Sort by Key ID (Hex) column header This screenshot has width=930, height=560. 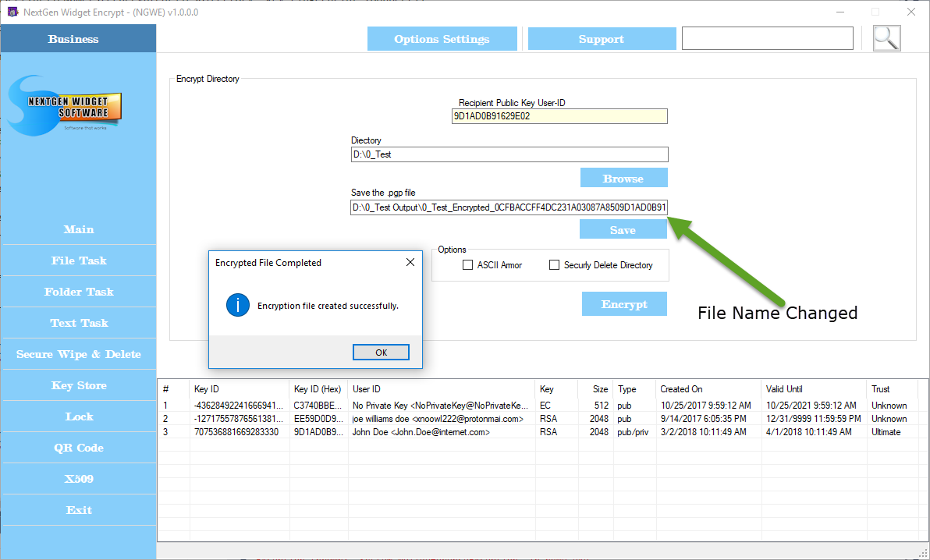[x=318, y=389]
